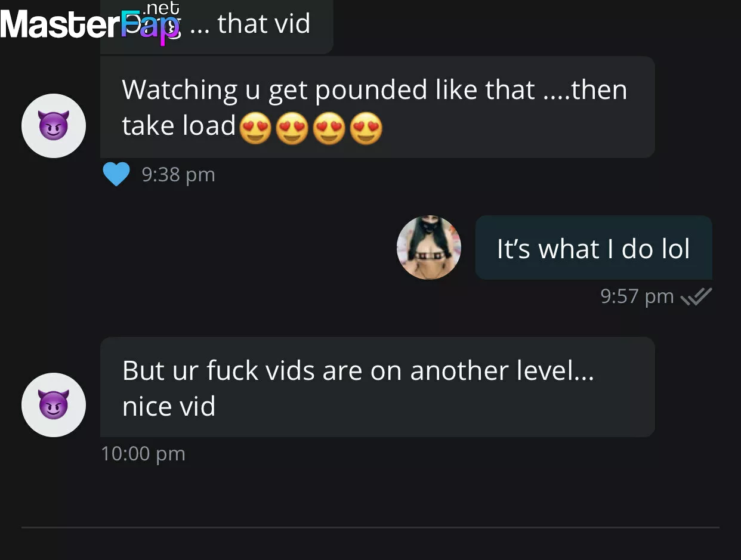Select the message ending in "nice vid"
Viewport: 741px width, 560px height.
click(x=378, y=387)
